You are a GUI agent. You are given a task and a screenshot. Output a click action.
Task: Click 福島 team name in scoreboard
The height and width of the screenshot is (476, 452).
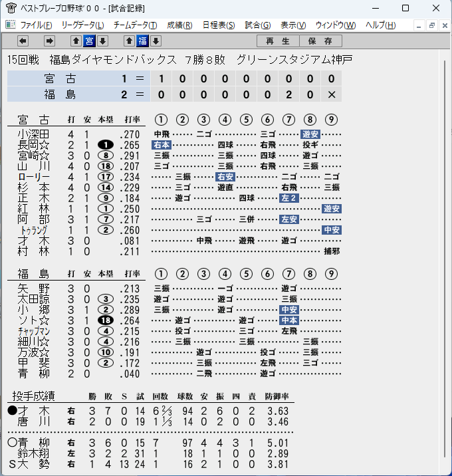(x=60, y=94)
